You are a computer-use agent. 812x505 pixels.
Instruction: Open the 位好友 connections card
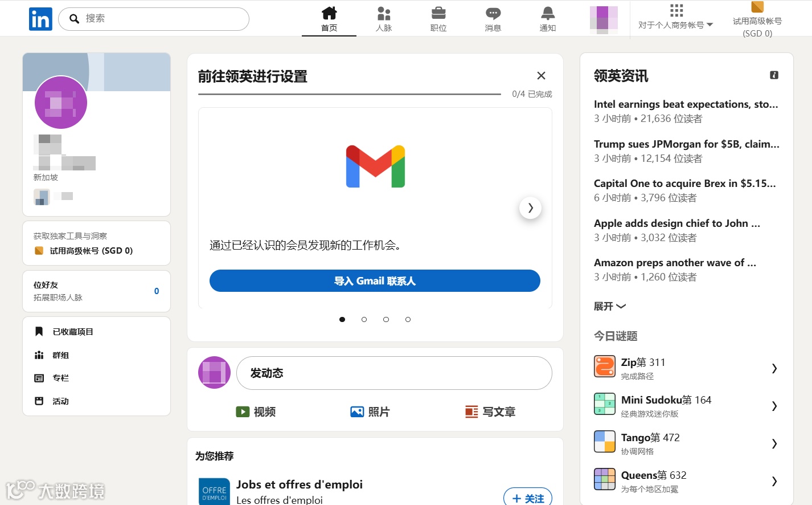[x=96, y=291]
